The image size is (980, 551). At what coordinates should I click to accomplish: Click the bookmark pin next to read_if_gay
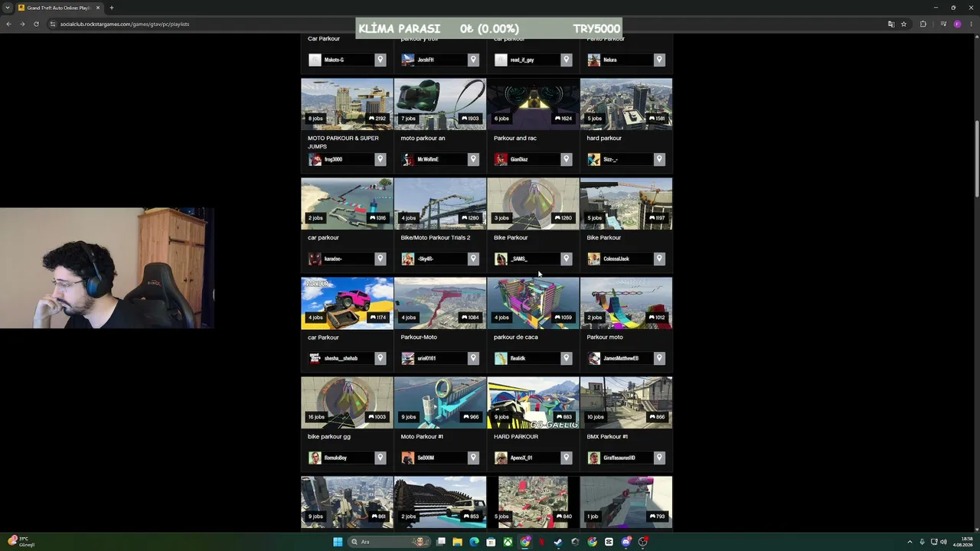(x=566, y=60)
